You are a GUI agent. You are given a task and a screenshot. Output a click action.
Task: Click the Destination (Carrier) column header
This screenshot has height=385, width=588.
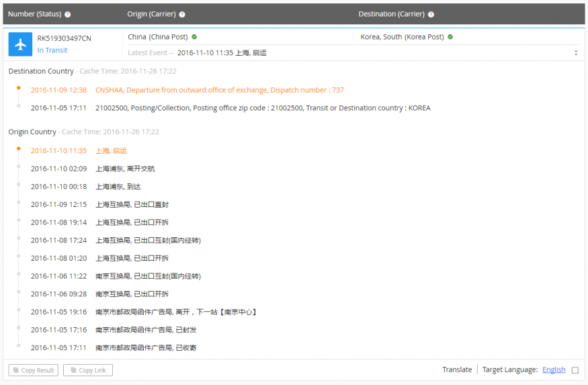pos(392,14)
